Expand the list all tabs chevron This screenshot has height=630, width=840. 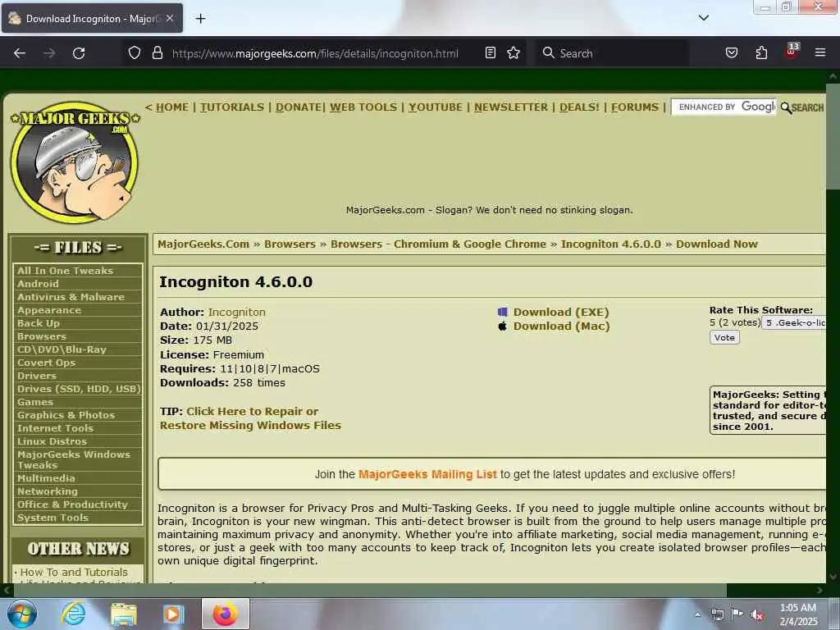pyautogui.click(x=703, y=18)
